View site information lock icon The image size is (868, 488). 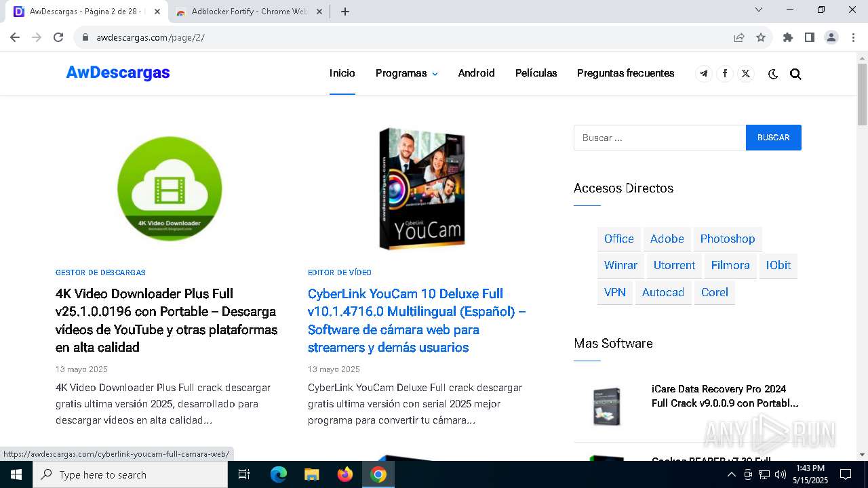point(85,37)
